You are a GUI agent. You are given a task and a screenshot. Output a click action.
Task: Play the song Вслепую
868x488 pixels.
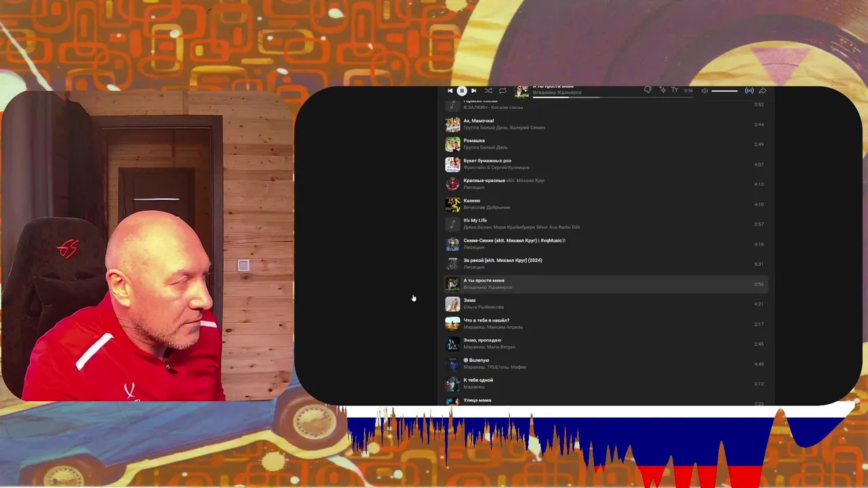[476, 360]
